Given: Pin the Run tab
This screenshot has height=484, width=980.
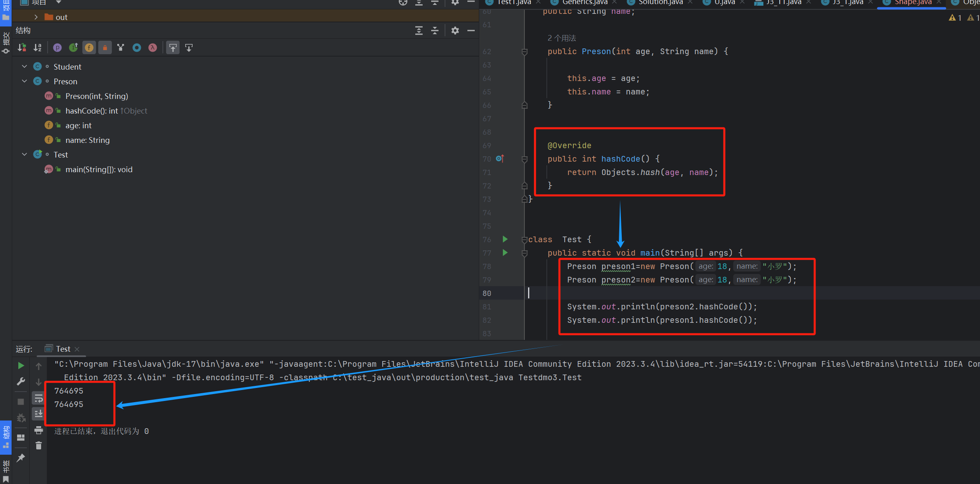Looking at the screenshot, I should [x=21, y=458].
